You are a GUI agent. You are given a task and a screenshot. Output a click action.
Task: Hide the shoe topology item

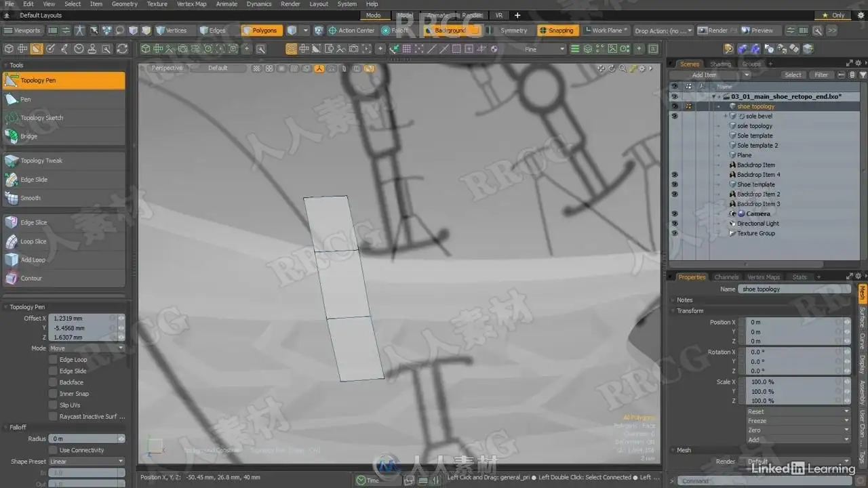click(674, 106)
